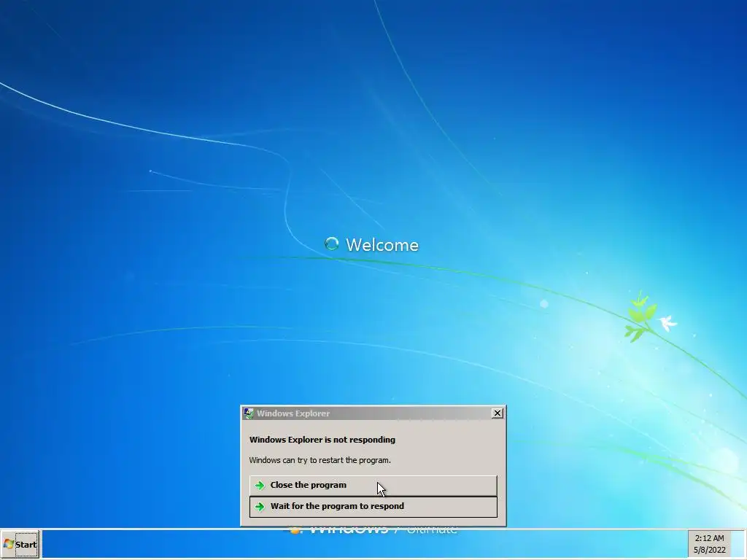Click the 'Windows Explorer' title bar text
The width and height of the screenshot is (747, 560).
click(293, 413)
